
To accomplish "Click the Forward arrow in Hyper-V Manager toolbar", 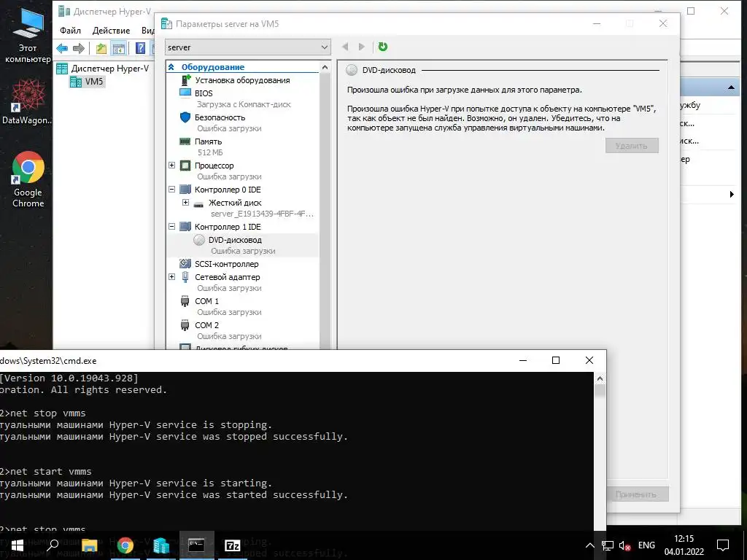I will 79,48.
